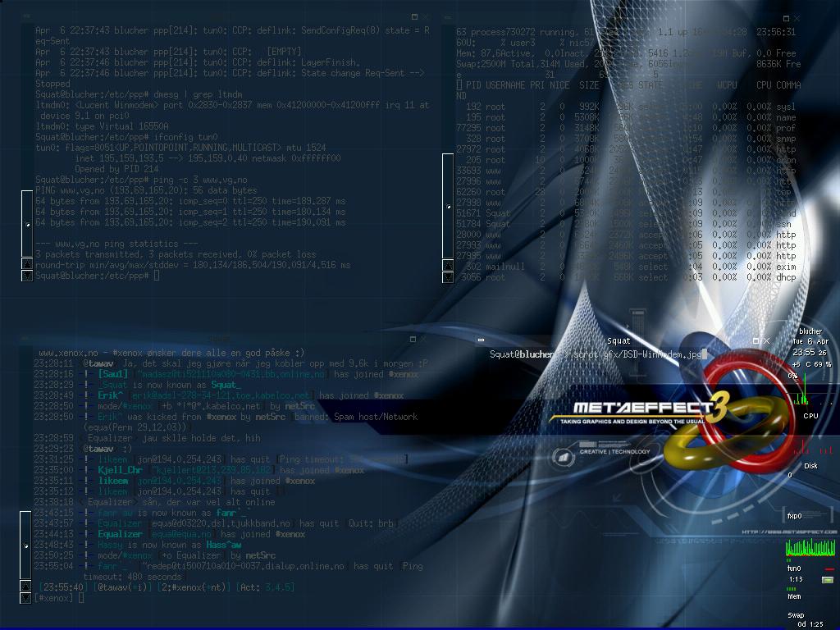Viewport: 840px width, 630px height.
Task: Maximize the IRC #xenox terminal window
Action: tap(413, 339)
